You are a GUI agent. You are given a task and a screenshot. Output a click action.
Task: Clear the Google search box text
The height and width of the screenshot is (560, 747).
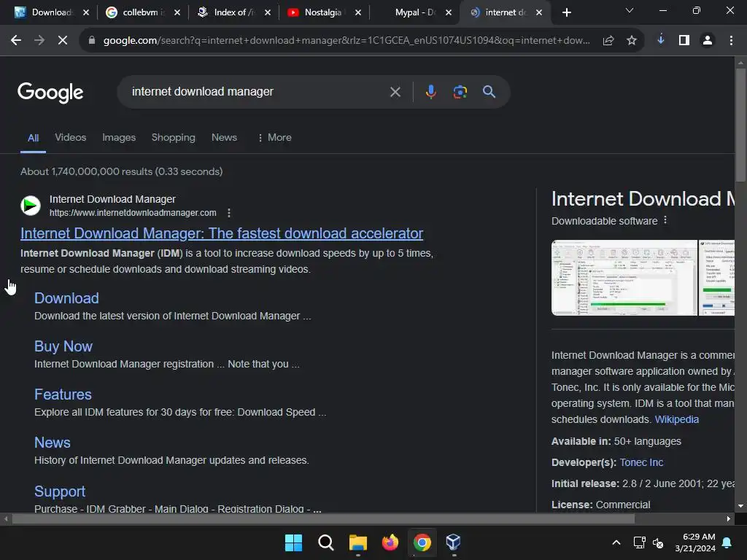coord(395,92)
